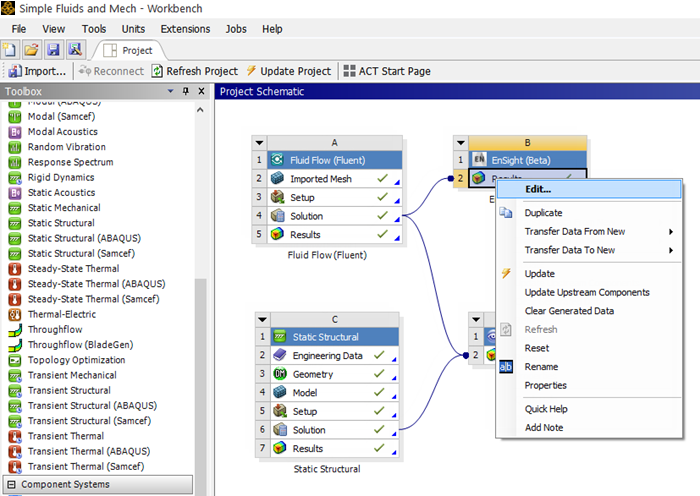Click the Open folder toolbar icon
Image resolution: width=700 pixels, height=496 pixels.
click(31, 50)
